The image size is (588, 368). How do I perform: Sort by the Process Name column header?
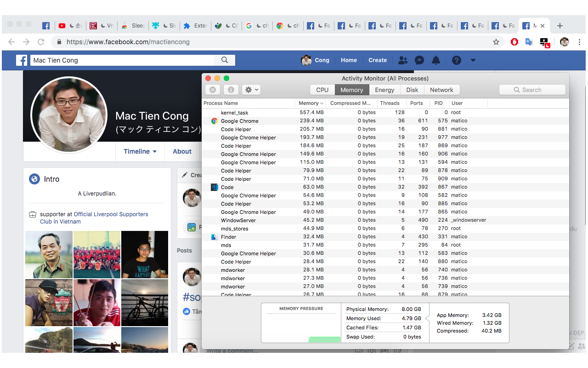click(248, 103)
